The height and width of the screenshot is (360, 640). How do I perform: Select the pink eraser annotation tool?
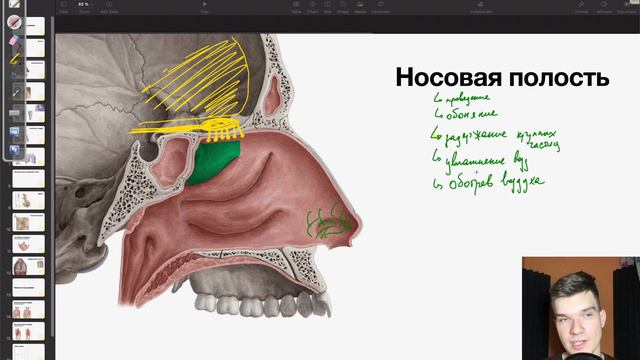[14, 40]
